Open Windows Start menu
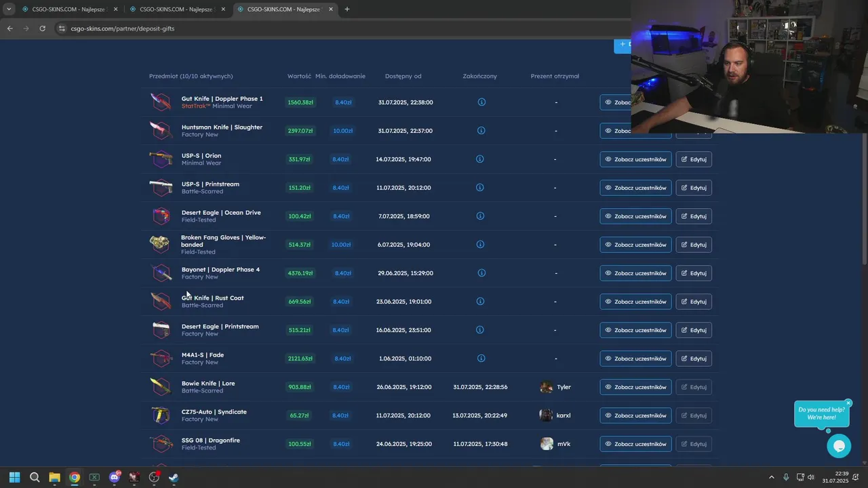 [15, 477]
